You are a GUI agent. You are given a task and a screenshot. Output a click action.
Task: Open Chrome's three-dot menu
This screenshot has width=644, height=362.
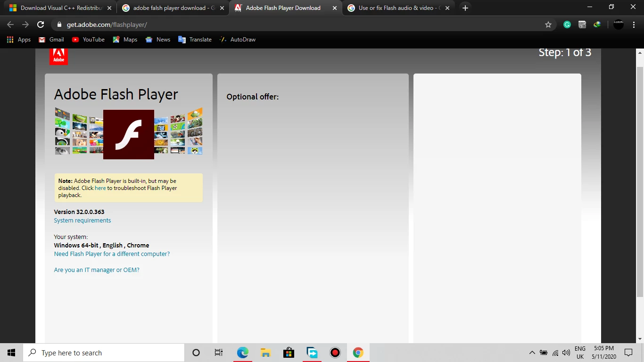click(634, 25)
